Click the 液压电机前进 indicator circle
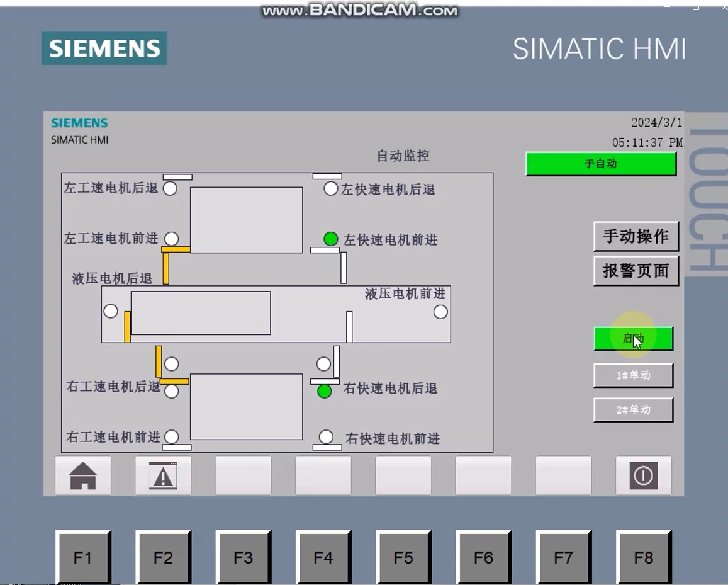Viewport: 728px width, 585px height. 439,310
